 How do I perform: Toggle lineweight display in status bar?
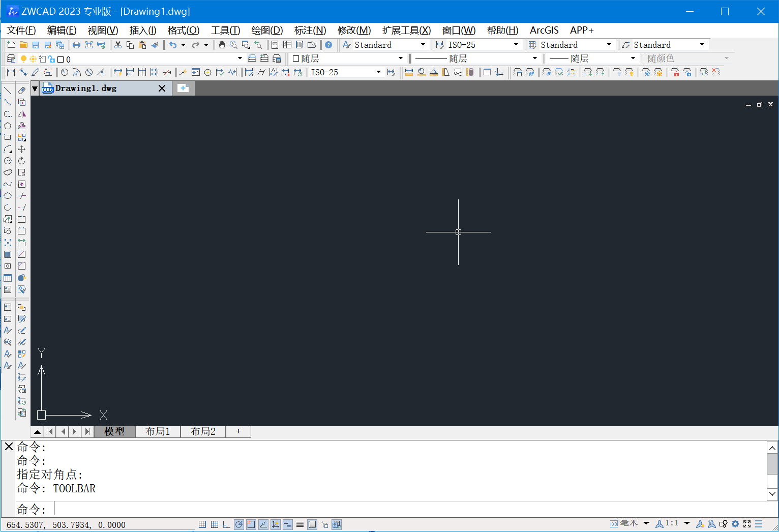point(300,524)
